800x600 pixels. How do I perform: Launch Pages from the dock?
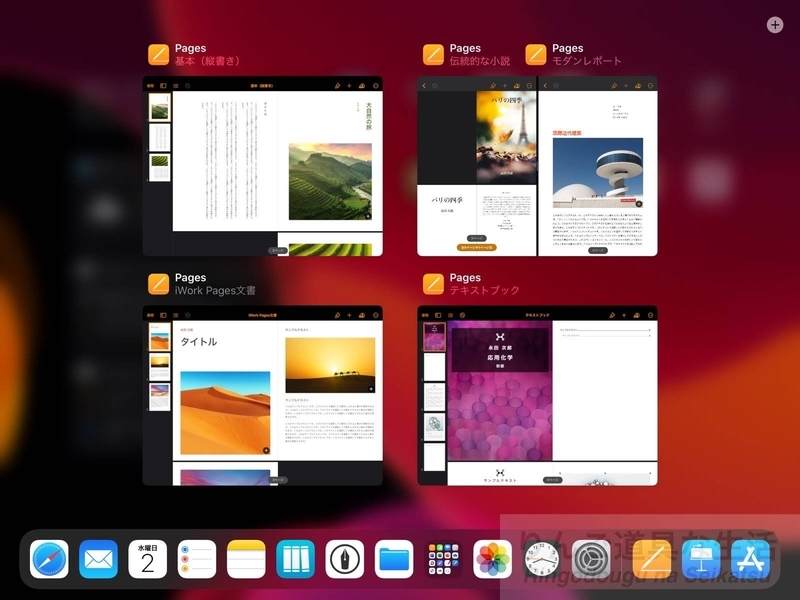coord(652,559)
